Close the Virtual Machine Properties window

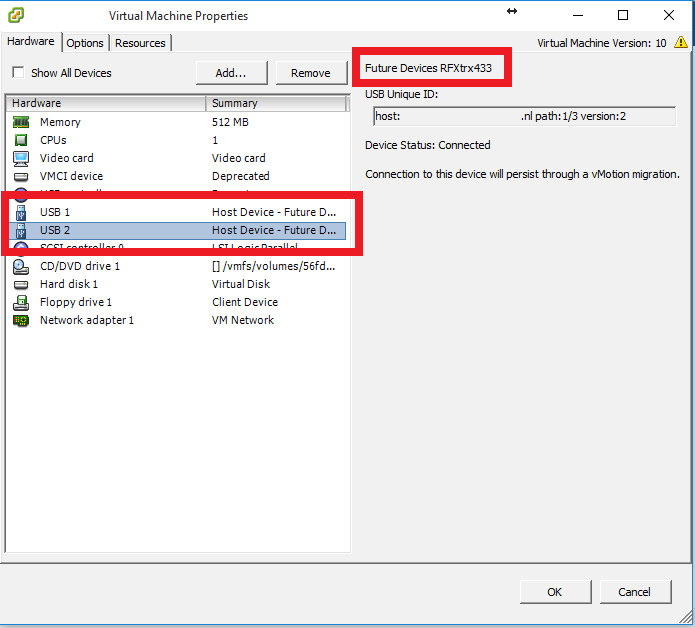coord(669,16)
